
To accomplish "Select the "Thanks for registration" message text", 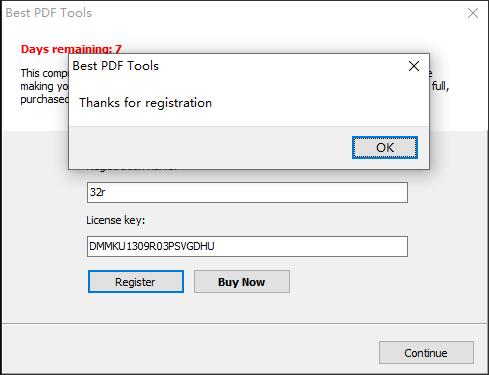I will click(x=145, y=103).
